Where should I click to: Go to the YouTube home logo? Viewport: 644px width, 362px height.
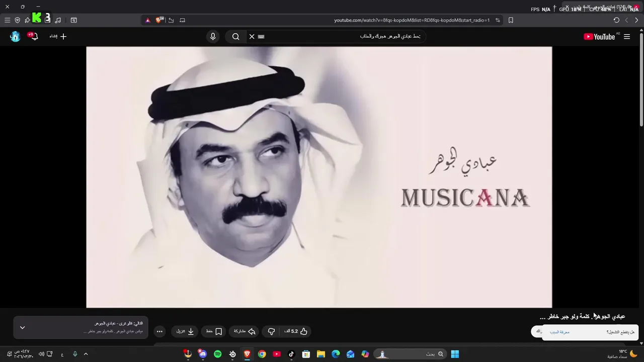[599, 37]
